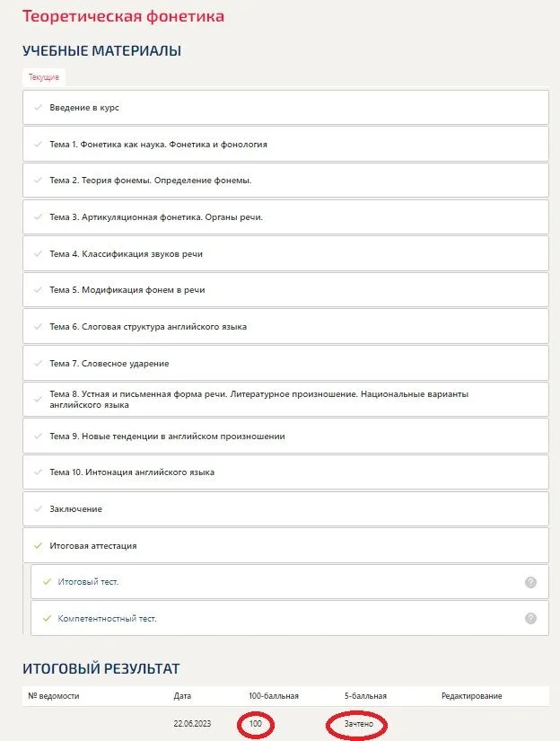This screenshot has height=741, width=560.
Task: Click the green checkmark beside Компетентностный тест
Action: click(x=47, y=618)
